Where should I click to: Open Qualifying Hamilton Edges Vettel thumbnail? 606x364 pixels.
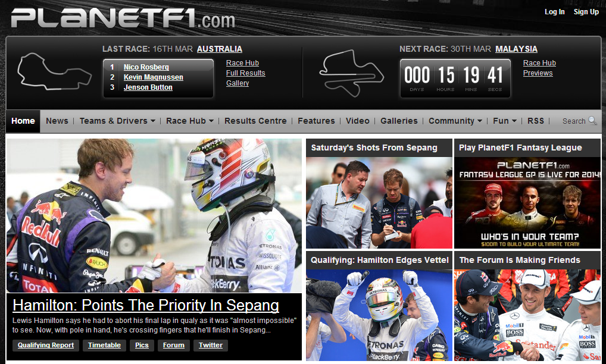tap(379, 315)
